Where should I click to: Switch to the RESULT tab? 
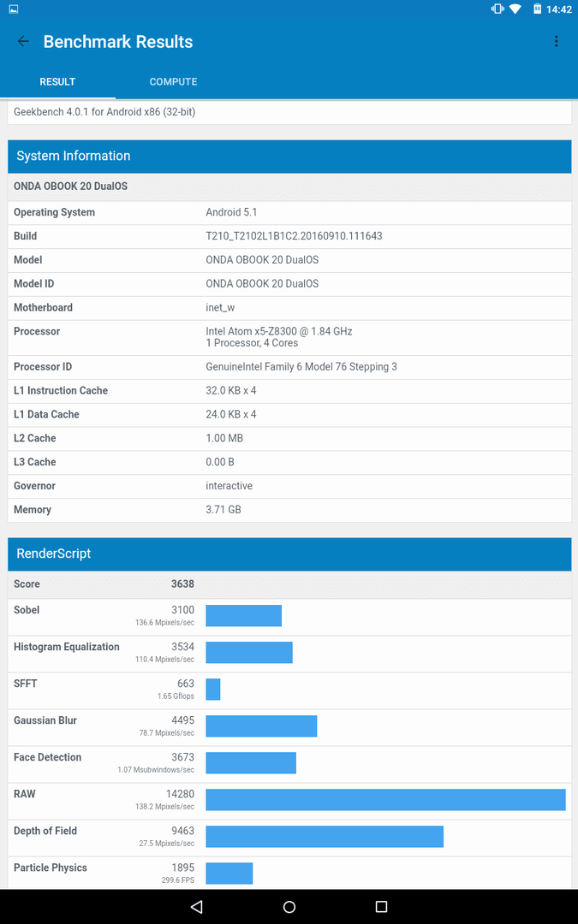click(57, 82)
